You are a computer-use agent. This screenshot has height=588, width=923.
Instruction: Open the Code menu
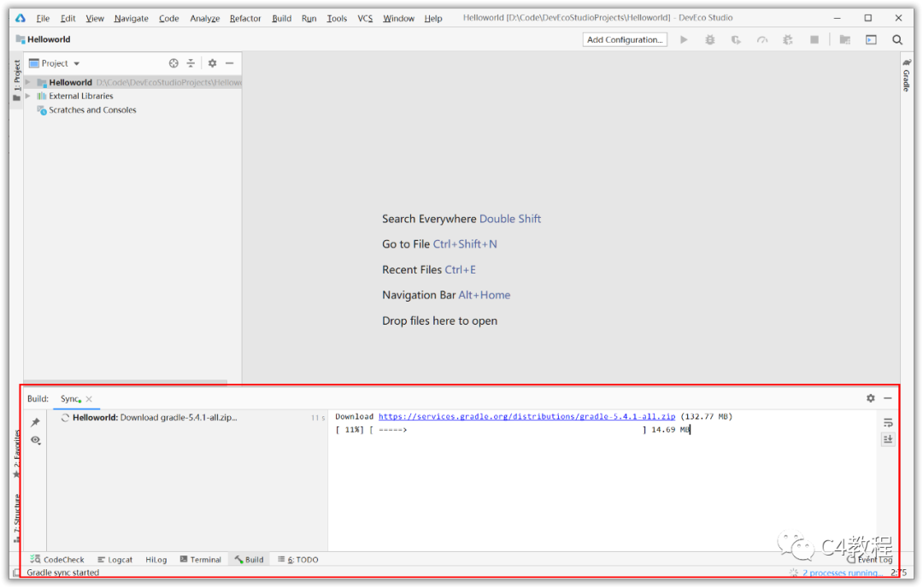169,18
